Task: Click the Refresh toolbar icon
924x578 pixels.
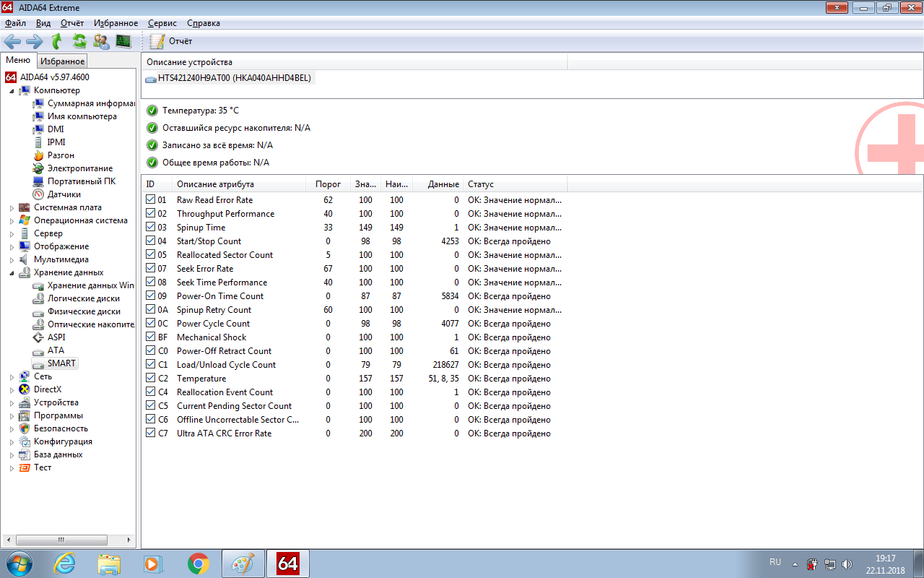Action: [x=79, y=41]
